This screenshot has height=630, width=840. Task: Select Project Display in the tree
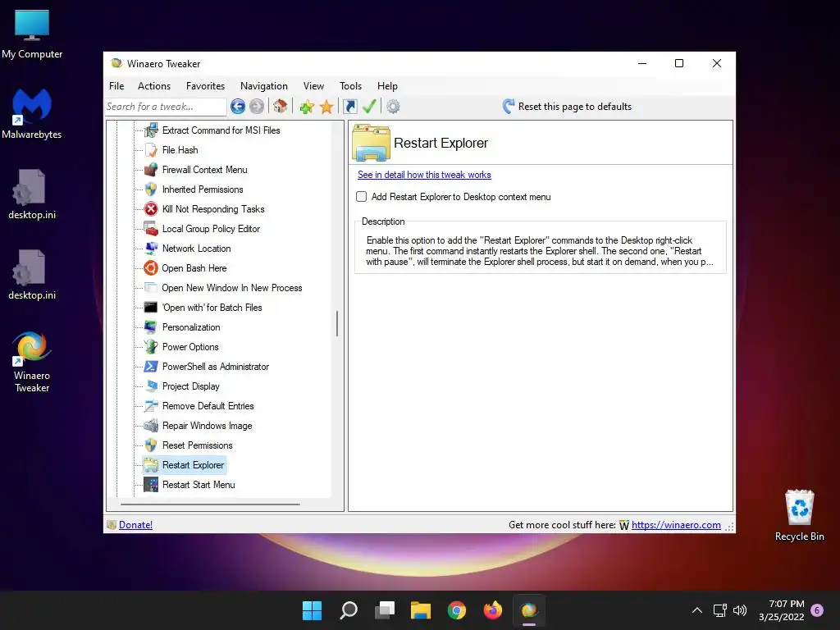pos(190,386)
